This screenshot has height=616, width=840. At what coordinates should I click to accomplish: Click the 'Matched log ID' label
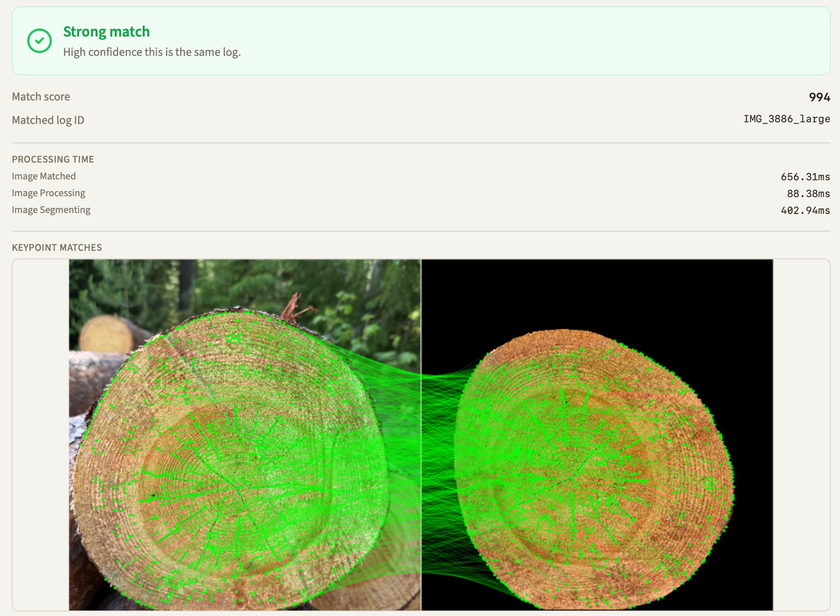(x=48, y=120)
